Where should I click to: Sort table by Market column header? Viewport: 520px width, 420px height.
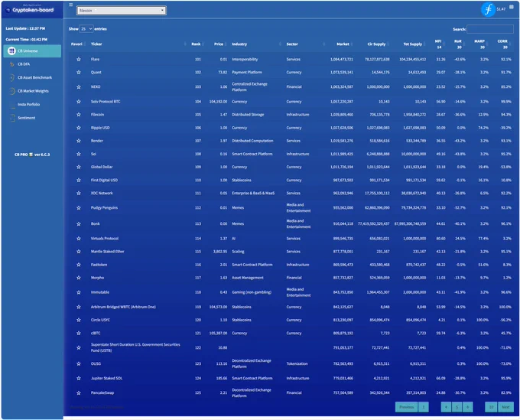(343, 44)
